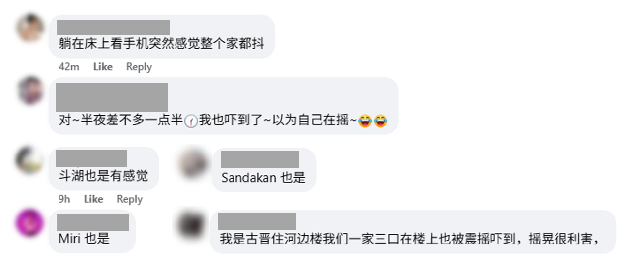
Task: Open commenter name above Sandakan 也是
Action: point(260,159)
